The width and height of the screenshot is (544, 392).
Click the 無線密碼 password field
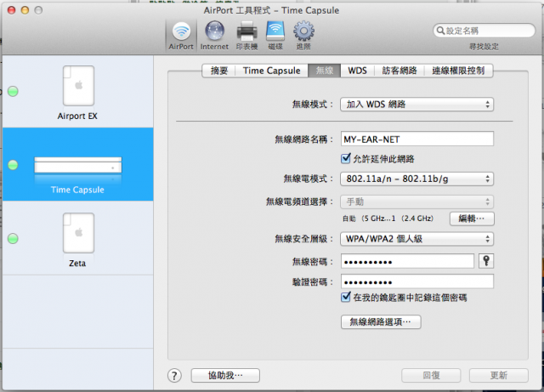click(x=407, y=261)
